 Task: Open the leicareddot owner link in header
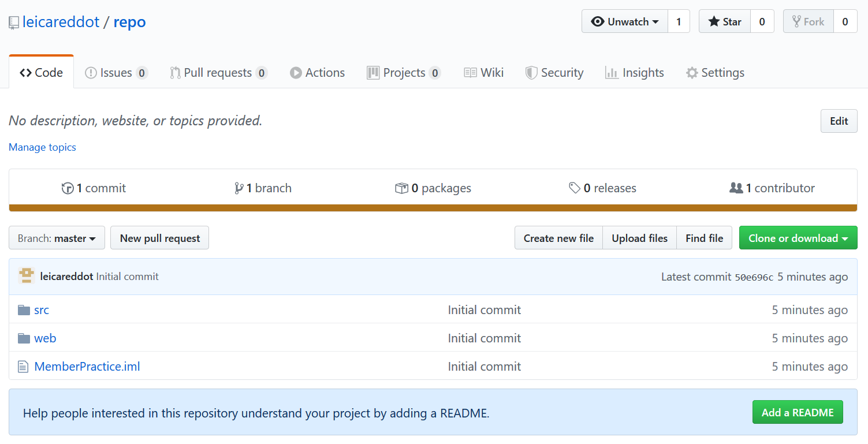click(x=61, y=22)
